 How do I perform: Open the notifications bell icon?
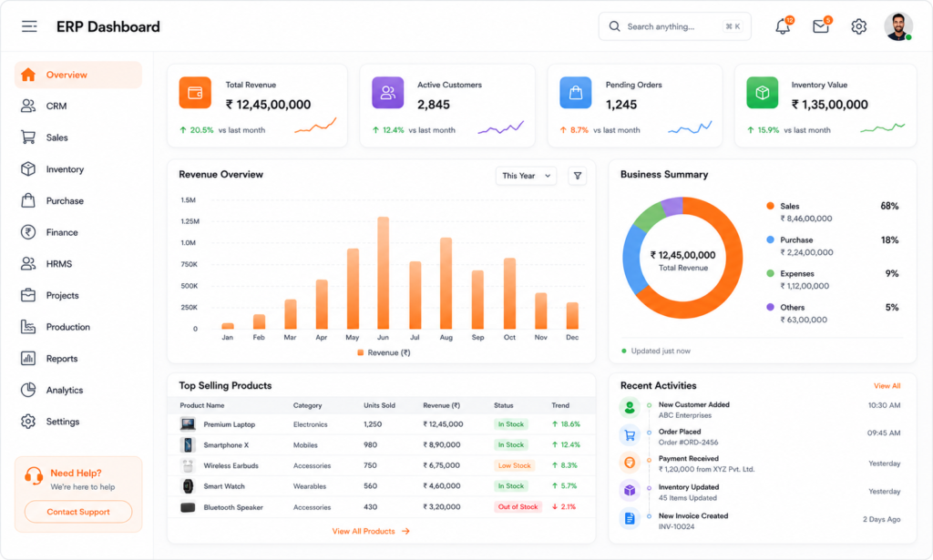coord(783,26)
